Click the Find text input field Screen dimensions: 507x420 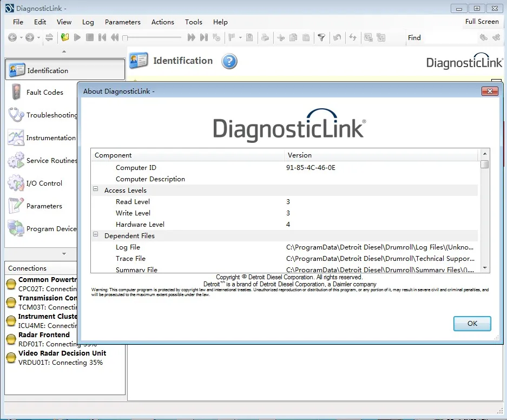pyautogui.click(x=450, y=38)
